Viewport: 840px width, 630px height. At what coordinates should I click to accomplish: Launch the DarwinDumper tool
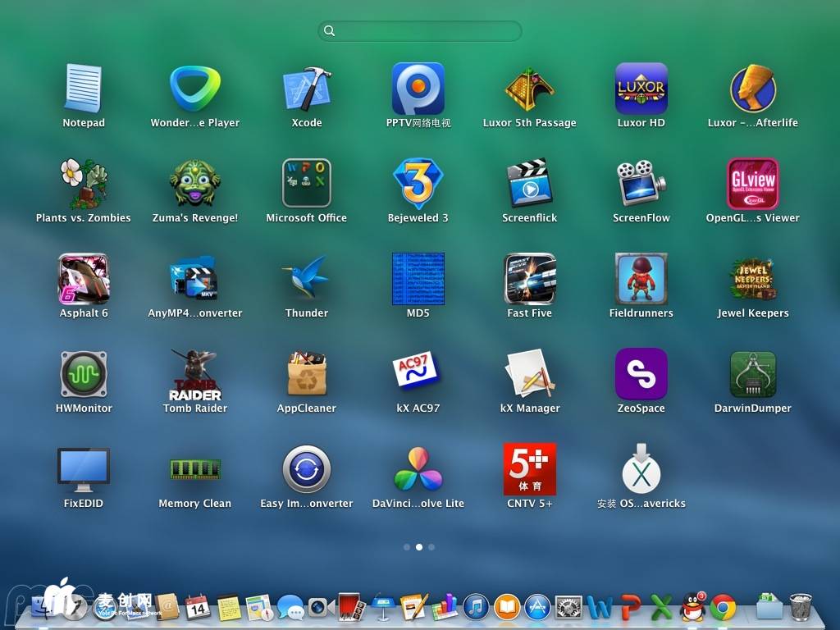[x=753, y=375]
